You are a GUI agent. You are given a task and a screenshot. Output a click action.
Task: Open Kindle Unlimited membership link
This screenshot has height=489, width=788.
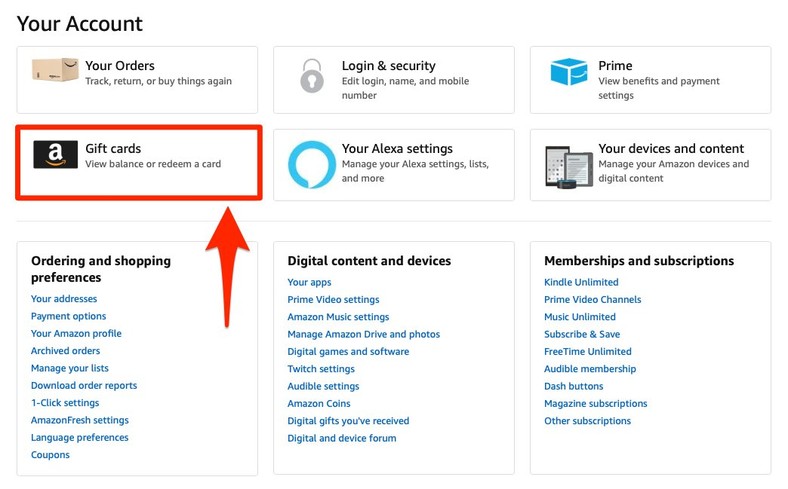[x=581, y=282]
